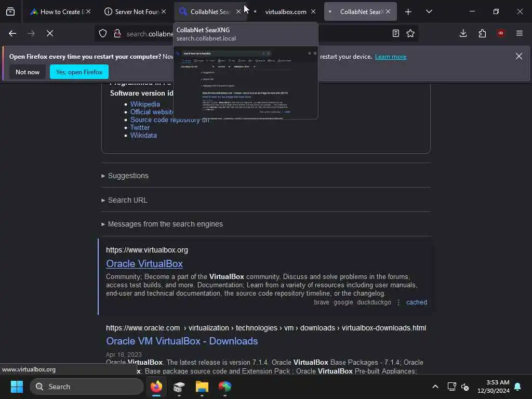532x399 pixels.
Task: Expand the Suggestions section
Action: pos(125,176)
